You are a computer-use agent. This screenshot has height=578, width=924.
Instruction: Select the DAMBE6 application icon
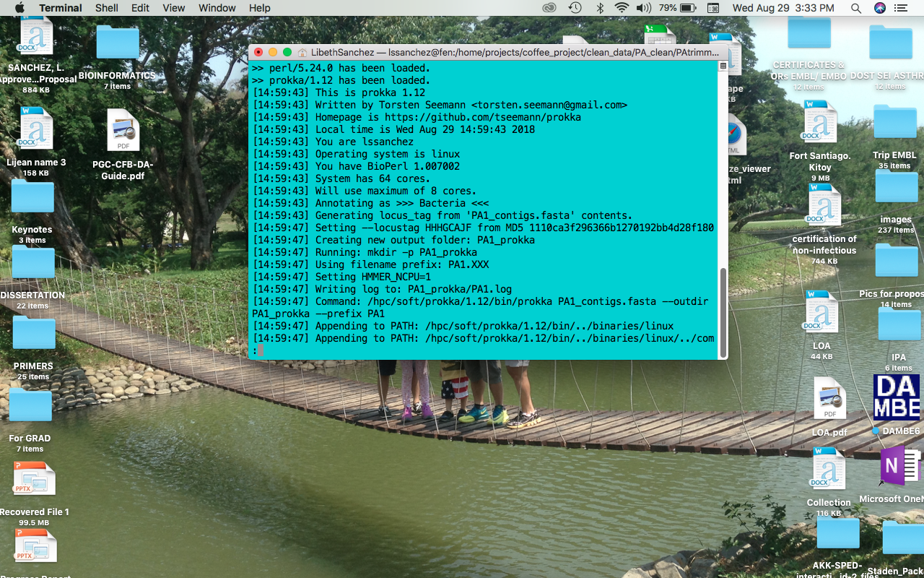pos(896,397)
